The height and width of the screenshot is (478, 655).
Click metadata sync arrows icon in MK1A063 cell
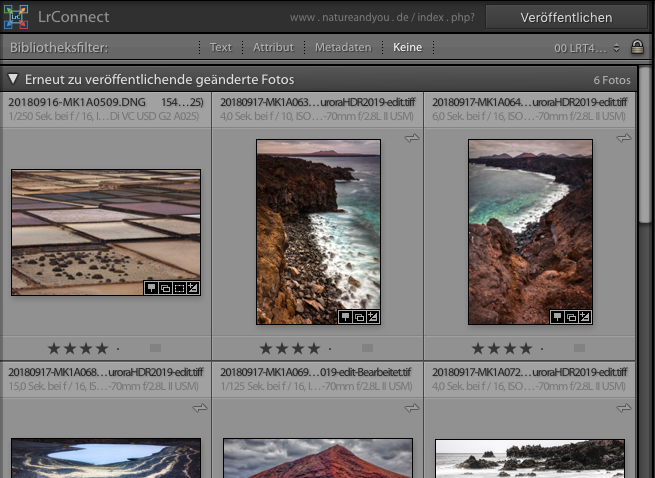coord(412,138)
